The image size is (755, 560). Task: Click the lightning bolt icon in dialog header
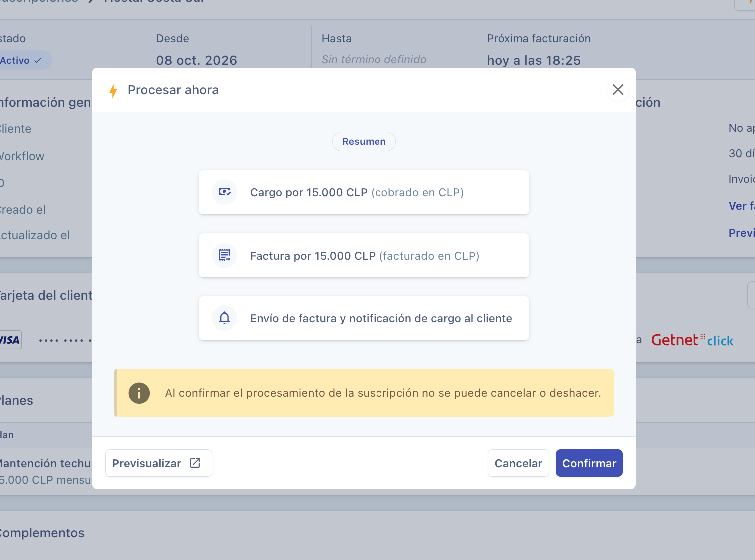tap(113, 91)
